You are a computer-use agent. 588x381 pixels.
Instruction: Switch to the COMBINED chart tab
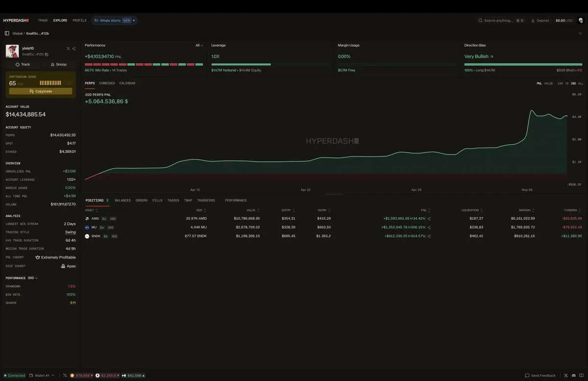tap(107, 83)
